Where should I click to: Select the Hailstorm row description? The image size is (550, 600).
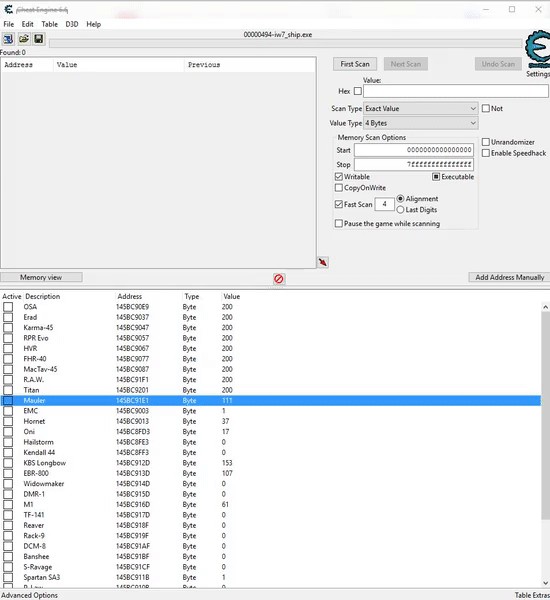(38, 442)
